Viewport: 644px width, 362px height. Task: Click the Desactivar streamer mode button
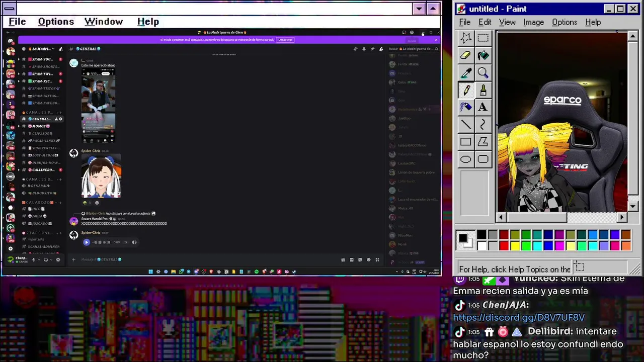285,40
